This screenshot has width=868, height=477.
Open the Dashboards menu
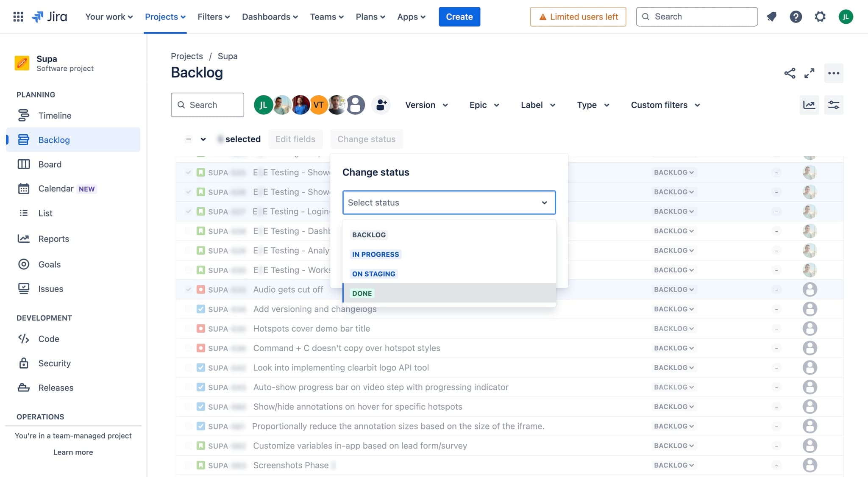click(x=270, y=17)
